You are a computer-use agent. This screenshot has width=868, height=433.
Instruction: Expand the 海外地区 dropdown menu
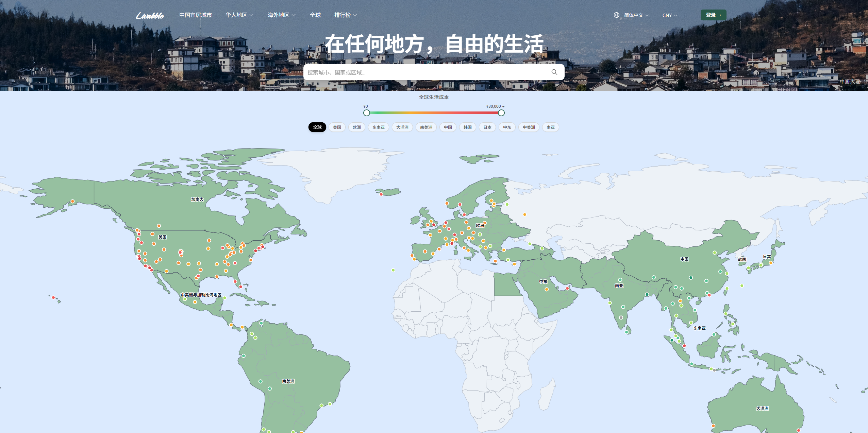[x=281, y=15]
